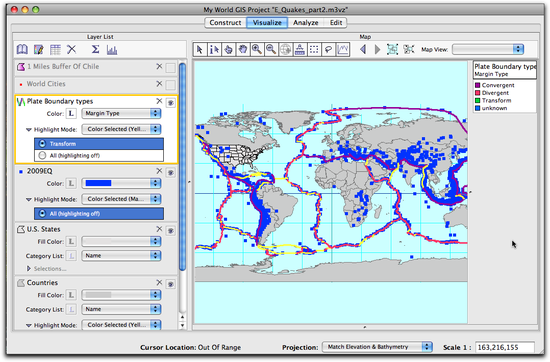Screen dimensions: 550x362
Task: Collapse Plate Boundary types Highlight Mode triangle
Action: pyautogui.click(x=29, y=129)
